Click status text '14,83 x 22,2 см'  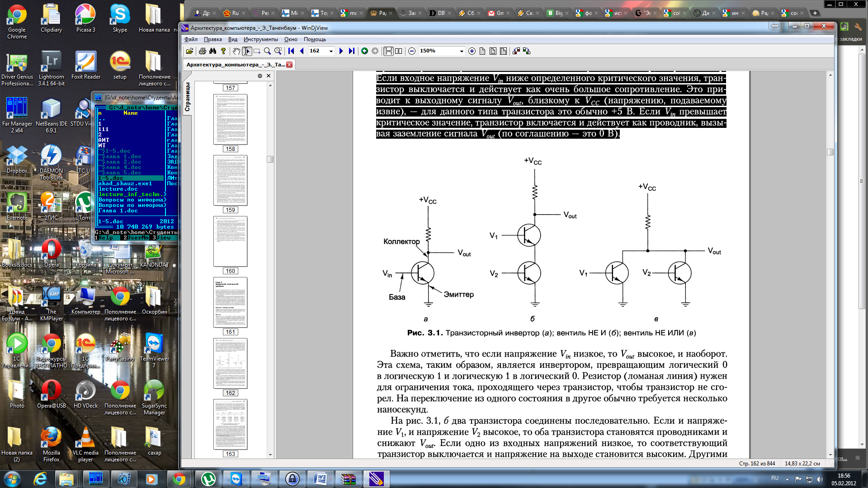pos(802,464)
